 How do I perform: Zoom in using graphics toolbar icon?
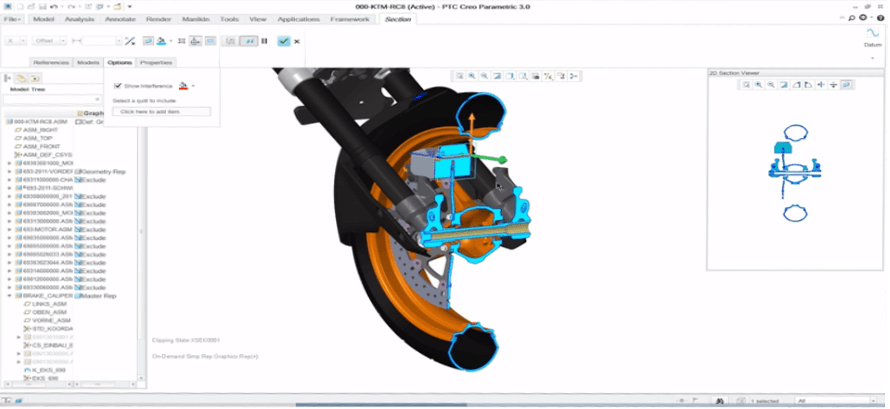[x=472, y=76]
